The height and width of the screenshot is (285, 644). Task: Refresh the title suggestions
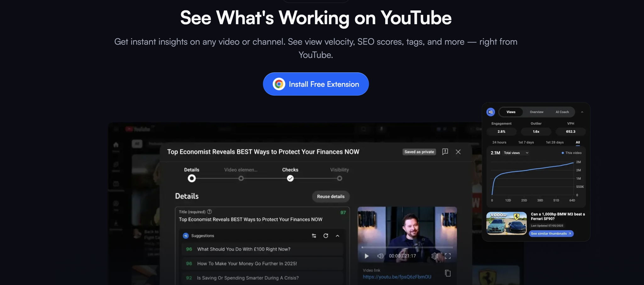[x=326, y=236]
